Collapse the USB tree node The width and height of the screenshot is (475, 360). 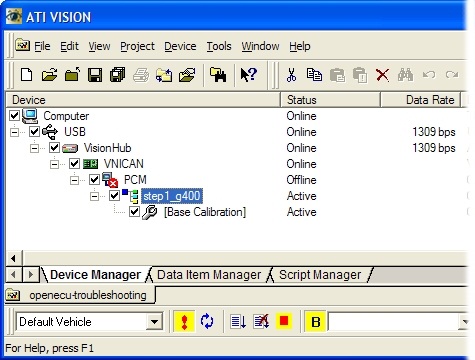point(14,132)
